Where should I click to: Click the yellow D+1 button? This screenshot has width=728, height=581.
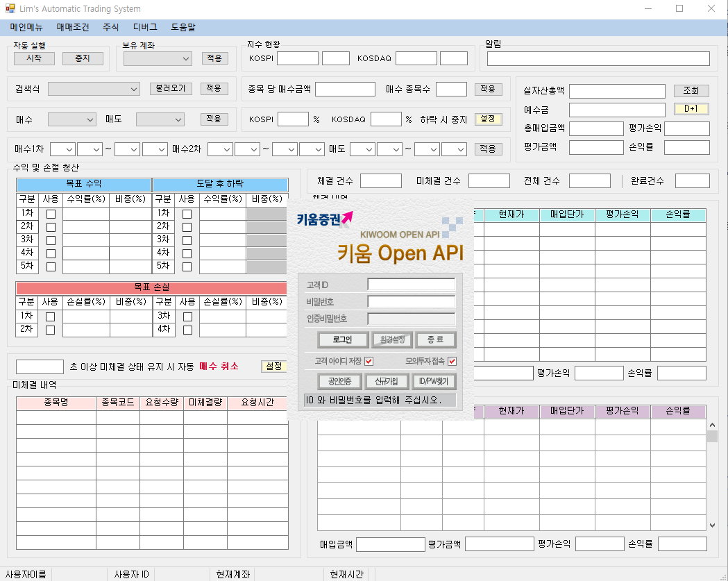tap(691, 109)
